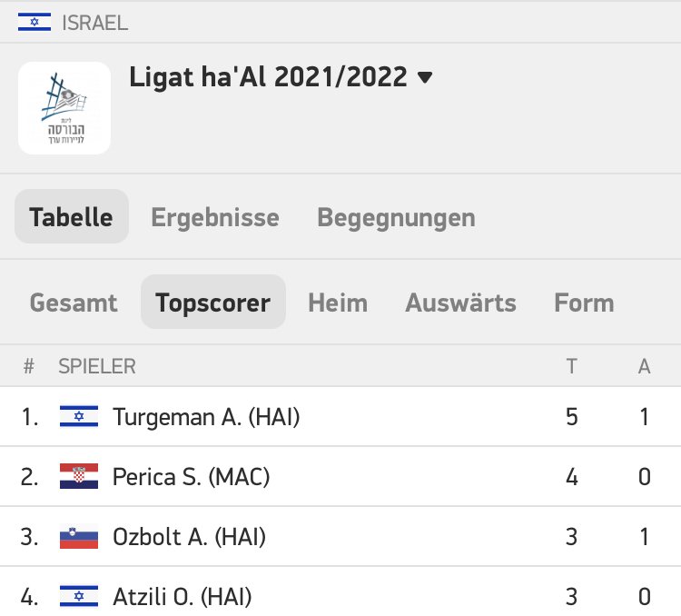This screenshot has width=681, height=616.
Task: Sort by the T goals column header
Action: [571, 366]
